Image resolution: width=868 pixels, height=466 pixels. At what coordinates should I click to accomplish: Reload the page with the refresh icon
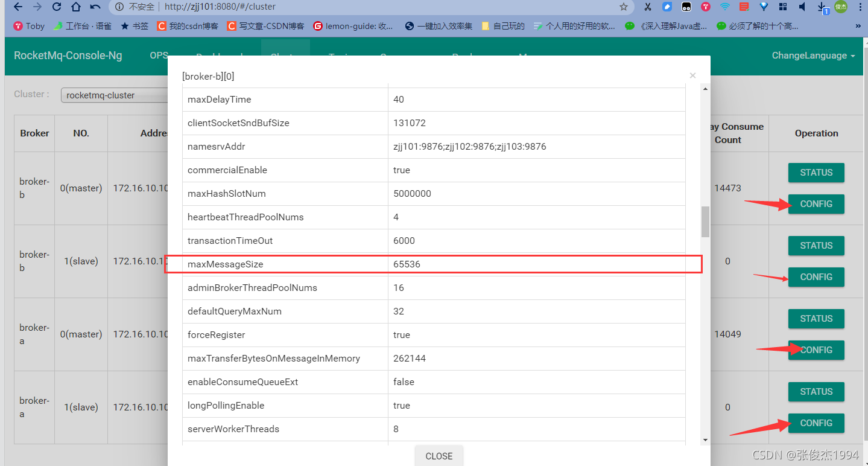pos(57,7)
